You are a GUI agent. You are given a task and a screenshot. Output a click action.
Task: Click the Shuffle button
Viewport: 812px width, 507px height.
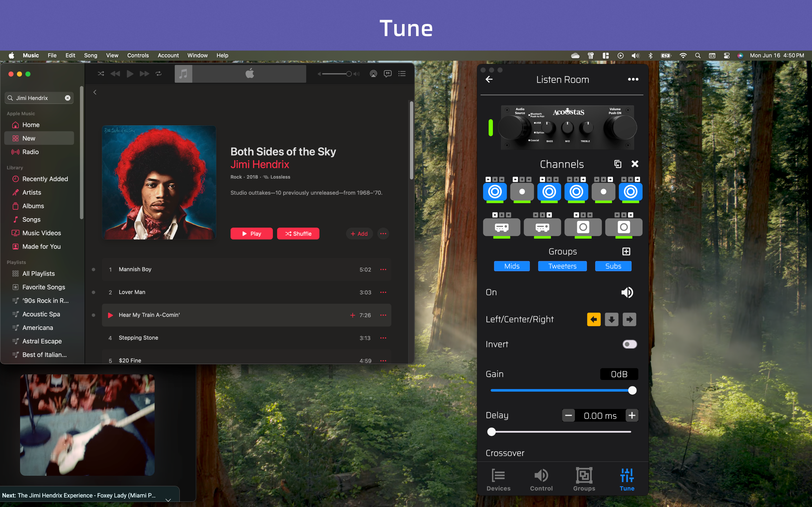tap(298, 234)
